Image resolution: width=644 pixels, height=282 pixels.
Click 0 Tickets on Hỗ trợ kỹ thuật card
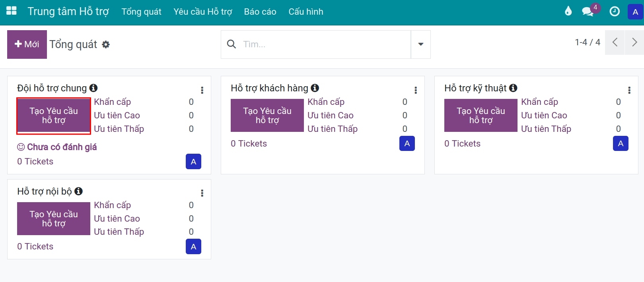462,144
